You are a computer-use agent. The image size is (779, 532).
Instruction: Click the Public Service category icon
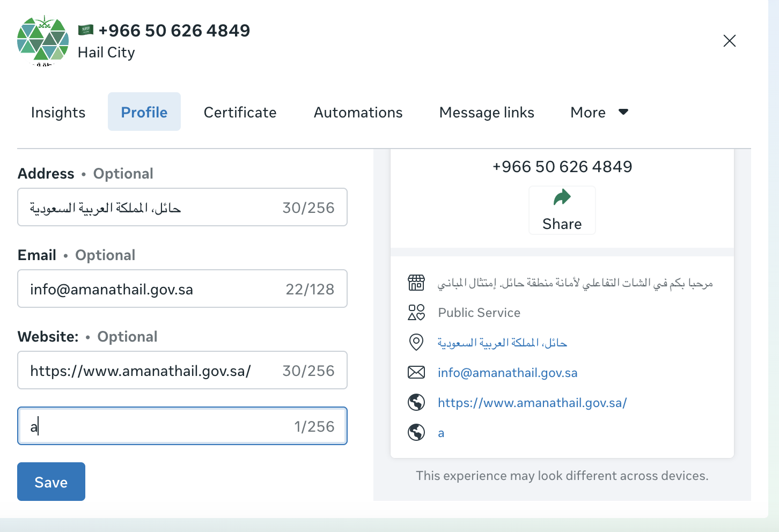tap(416, 312)
